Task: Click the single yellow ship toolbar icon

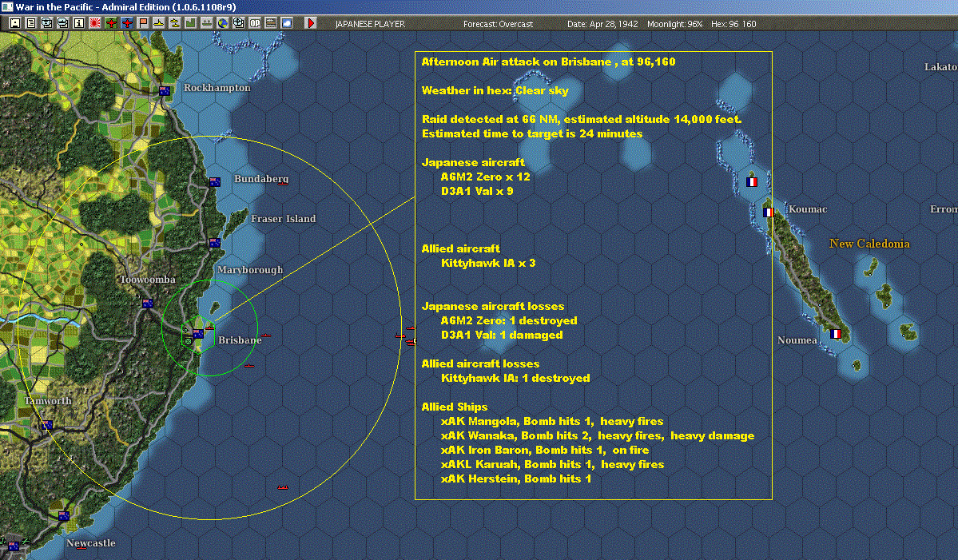Action: tap(159, 23)
